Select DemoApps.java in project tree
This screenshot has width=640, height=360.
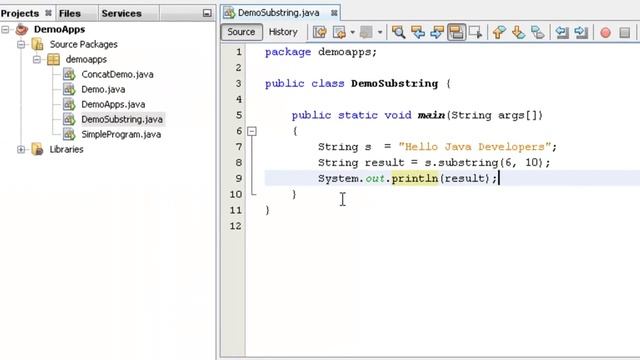[x=113, y=104]
